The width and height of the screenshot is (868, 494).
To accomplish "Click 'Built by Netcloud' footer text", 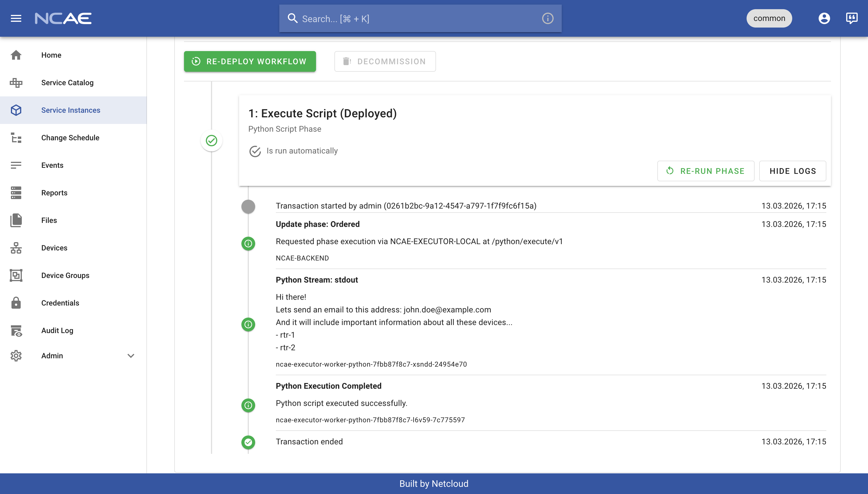I will (x=434, y=483).
